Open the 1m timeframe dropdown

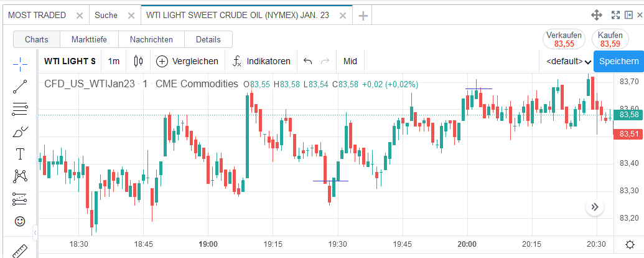coord(114,61)
